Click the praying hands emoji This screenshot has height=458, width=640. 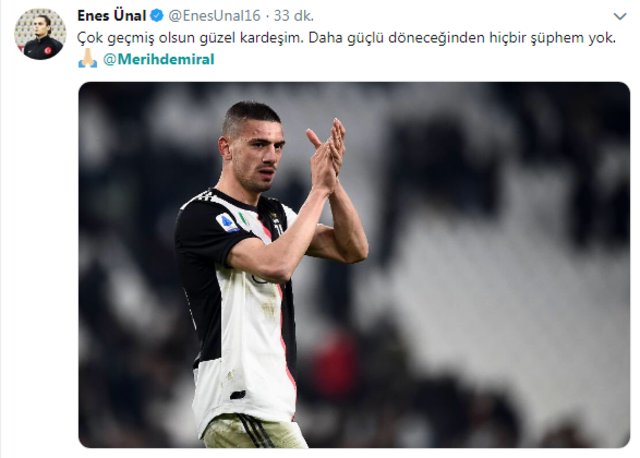pos(88,58)
